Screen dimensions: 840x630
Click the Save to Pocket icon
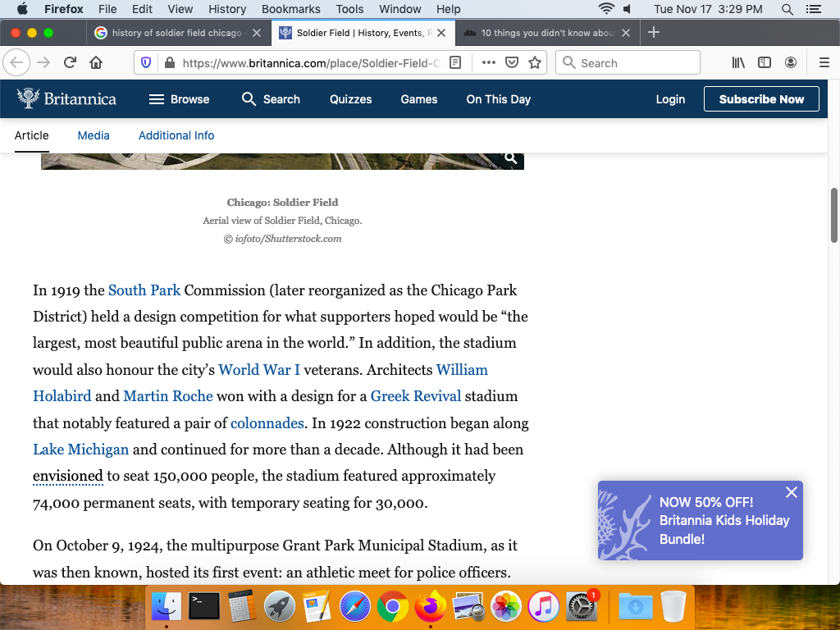[511, 63]
